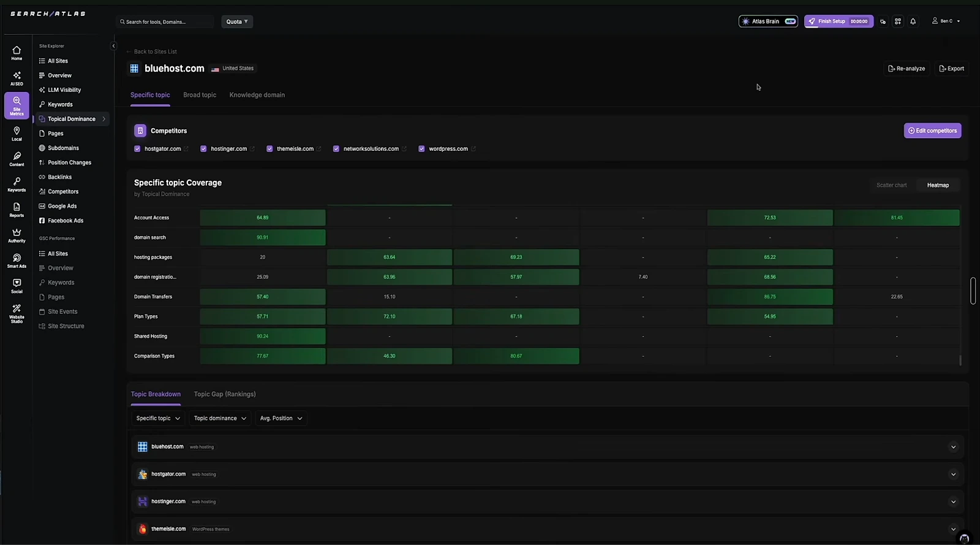The image size is (980, 545).
Task: Uncheck the wordpress.com competitor checkbox
Action: tap(421, 149)
